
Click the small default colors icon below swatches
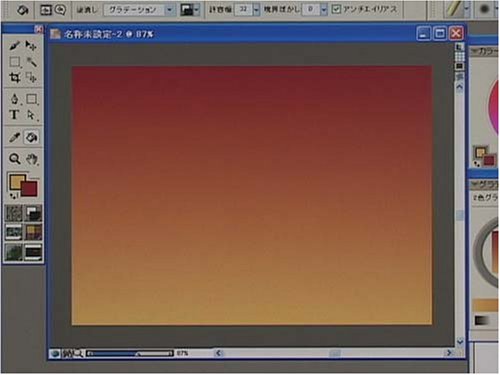14,196
